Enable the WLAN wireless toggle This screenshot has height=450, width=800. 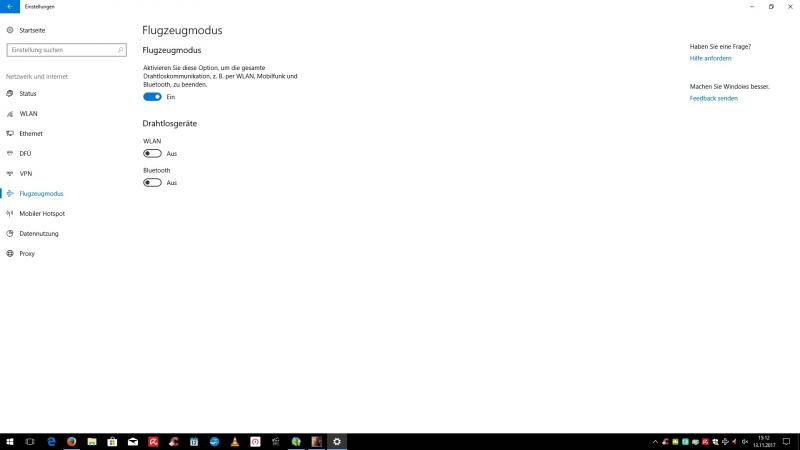pyautogui.click(x=152, y=153)
